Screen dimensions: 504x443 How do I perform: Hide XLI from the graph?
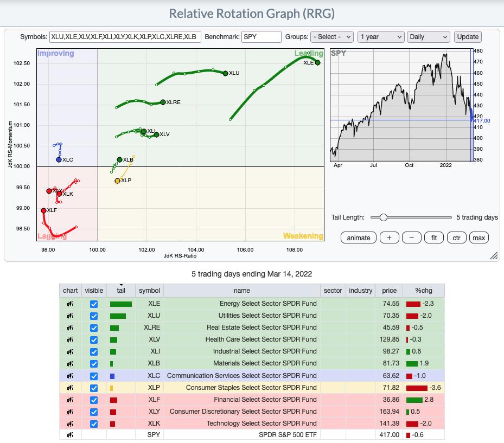[94, 351]
